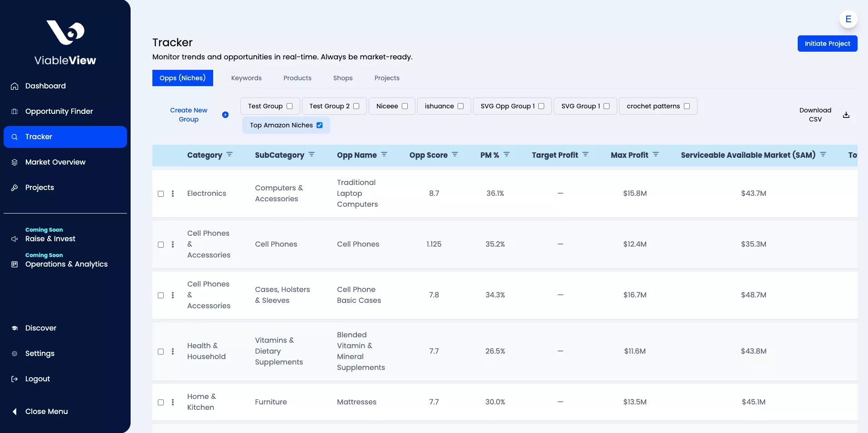Click the Market Overview layers icon
The image size is (868, 433).
[x=15, y=162]
